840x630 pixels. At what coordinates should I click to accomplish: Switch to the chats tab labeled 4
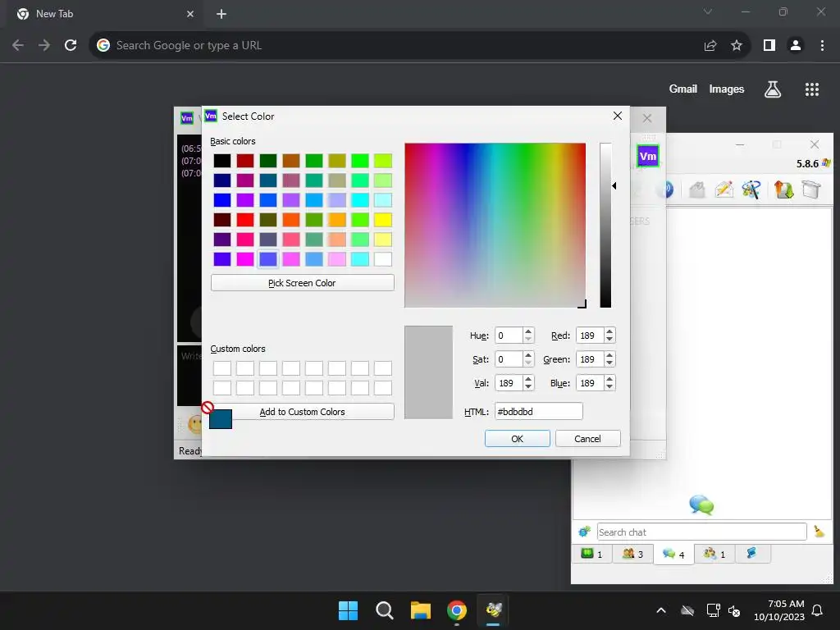[x=673, y=554]
